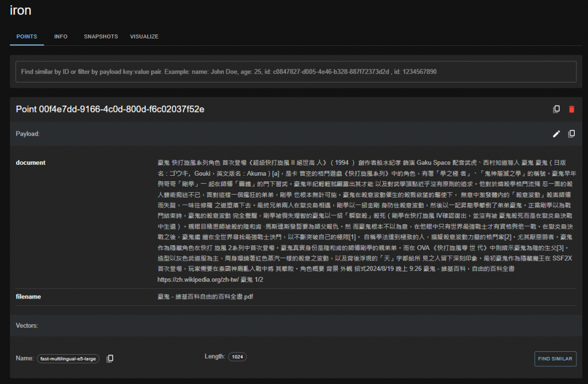This screenshot has height=384, width=588.
Task: Click the filename value ending in .pdf
Action: point(205,297)
